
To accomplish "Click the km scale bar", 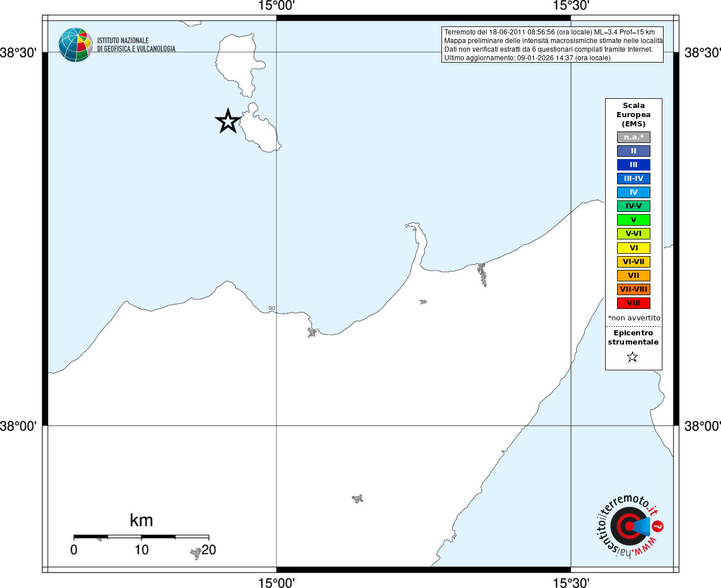I will click(141, 537).
